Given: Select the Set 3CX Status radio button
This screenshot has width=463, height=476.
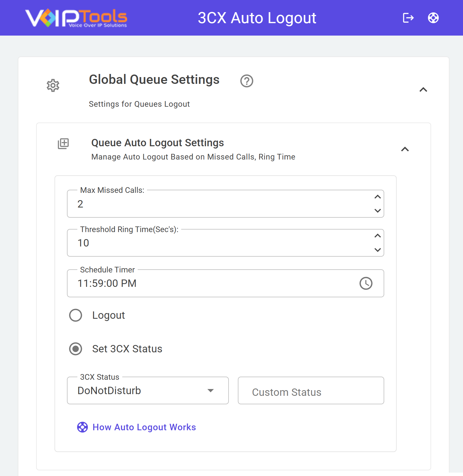Looking at the screenshot, I should coord(76,349).
